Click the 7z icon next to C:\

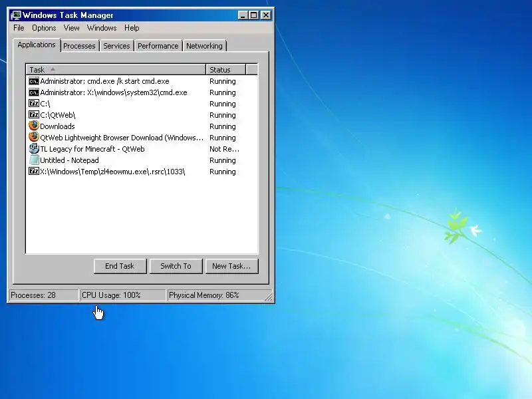34,104
